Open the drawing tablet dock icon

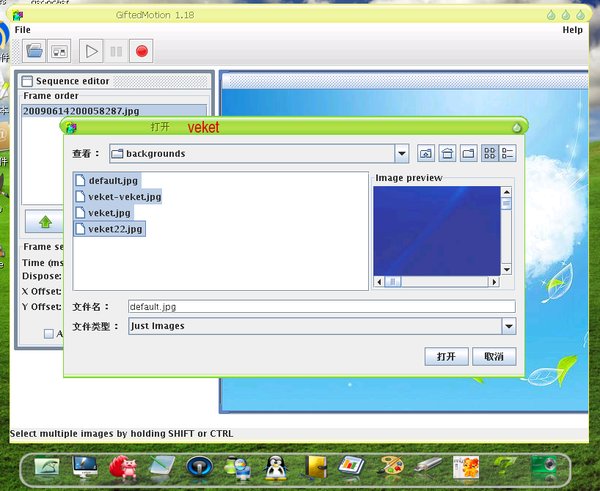point(161,467)
